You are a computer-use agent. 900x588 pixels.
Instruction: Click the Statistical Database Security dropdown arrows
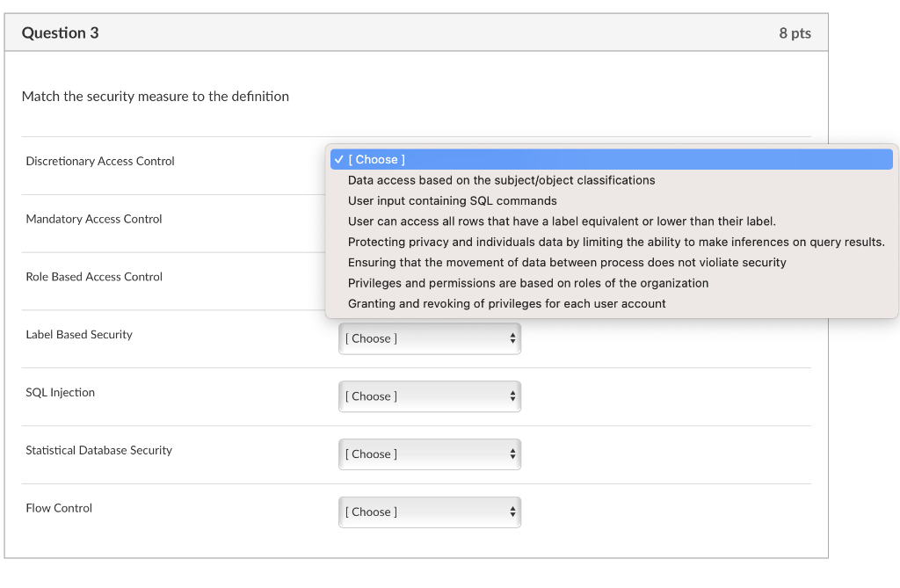512,454
